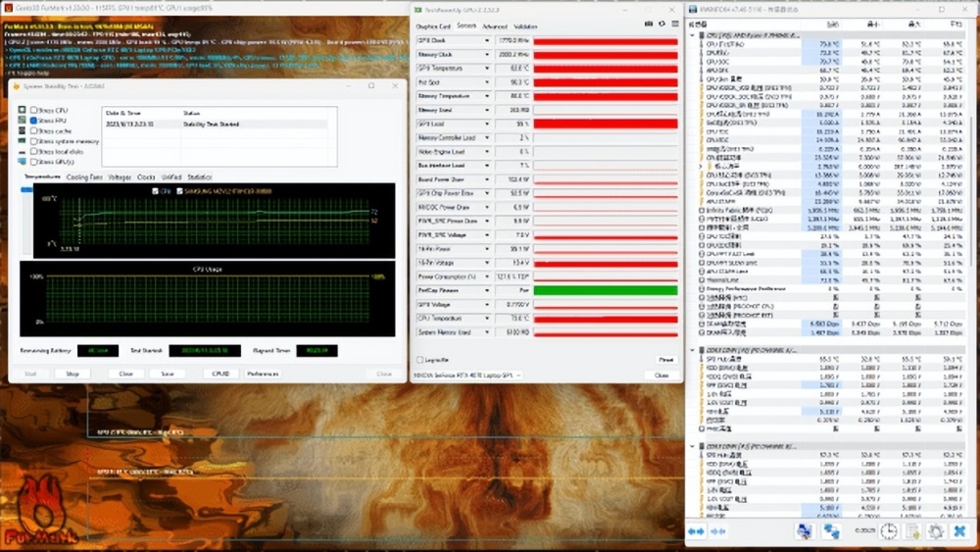The image size is (980, 552).
Task: Open the Memory Clock sensor dropdown
Action: click(487, 54)
